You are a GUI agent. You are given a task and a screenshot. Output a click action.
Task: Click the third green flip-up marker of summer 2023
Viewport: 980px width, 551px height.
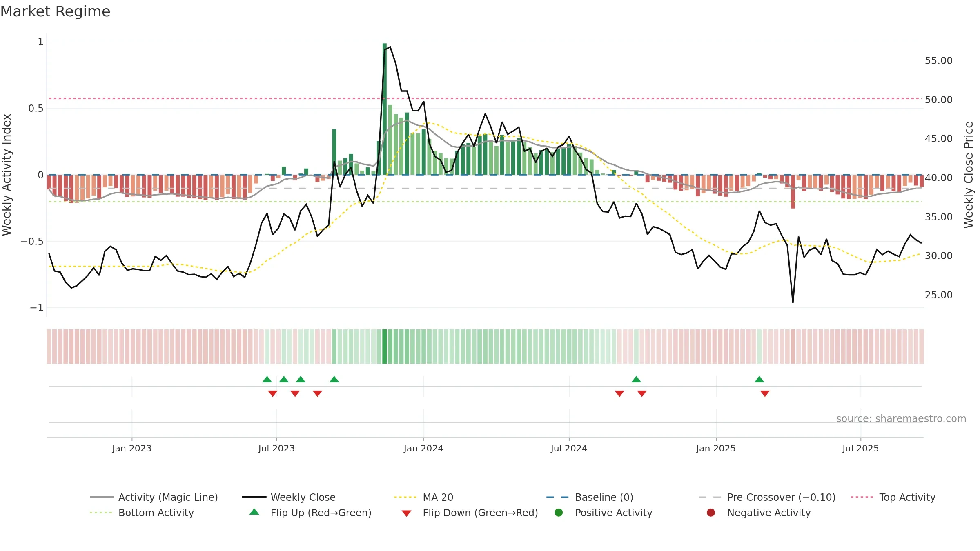click(x=301, y=380)
